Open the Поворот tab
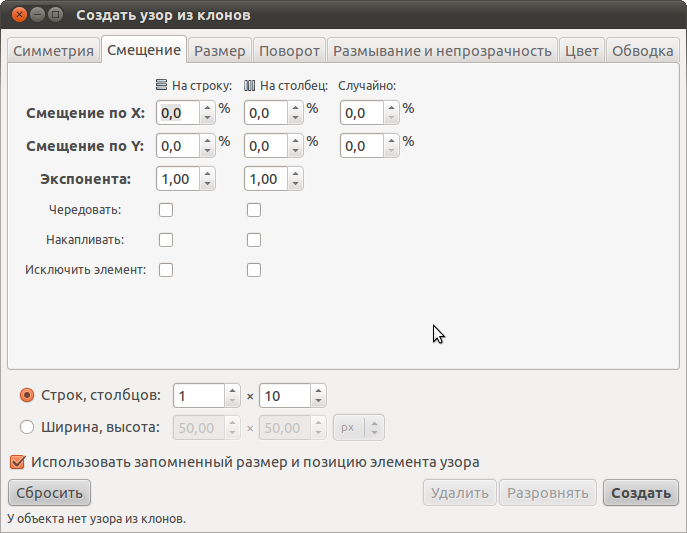Viewport: 687px width, 533px height. (288, 51)
